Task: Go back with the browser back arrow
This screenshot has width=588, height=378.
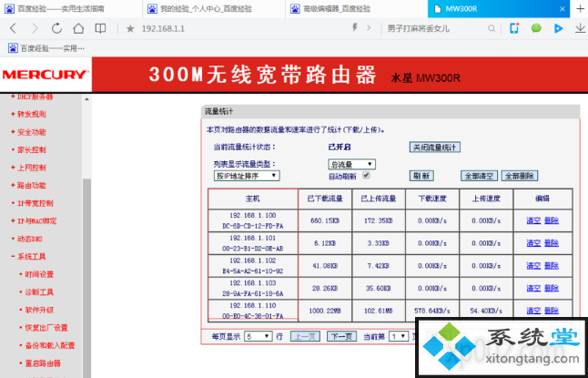Action: tap(13, 28)
